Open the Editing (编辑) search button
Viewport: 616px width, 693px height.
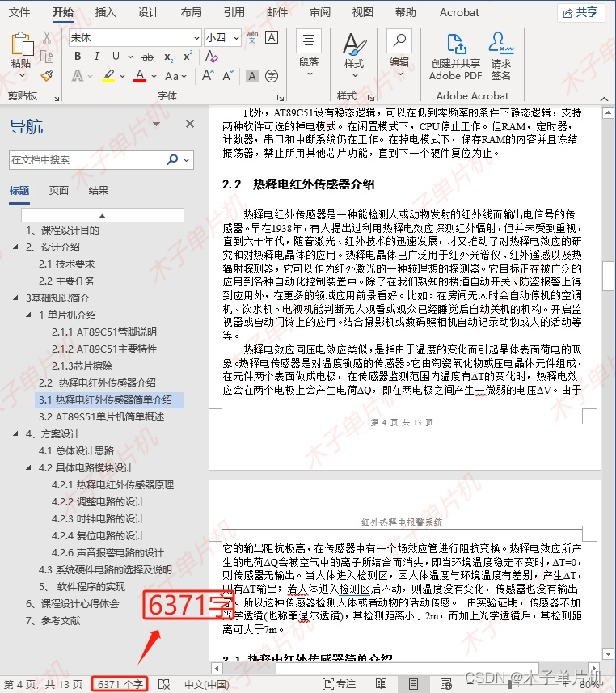click(399, 53)
